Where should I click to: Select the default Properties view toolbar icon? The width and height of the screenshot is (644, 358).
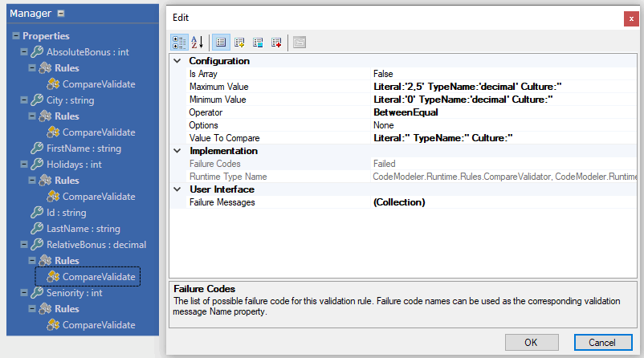(221, 43)
